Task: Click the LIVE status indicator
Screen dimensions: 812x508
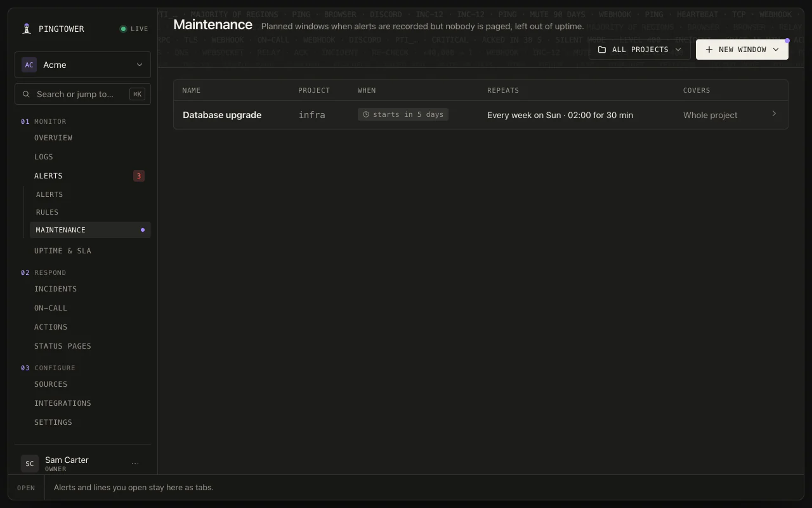Action: click(x=134, y=29)
